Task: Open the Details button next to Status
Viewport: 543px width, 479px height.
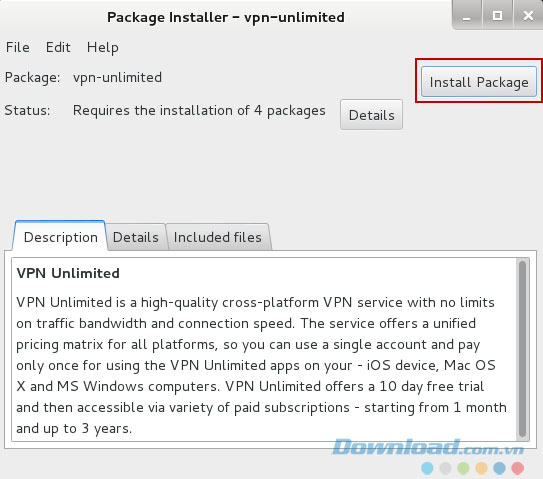Action: [371, 115]
